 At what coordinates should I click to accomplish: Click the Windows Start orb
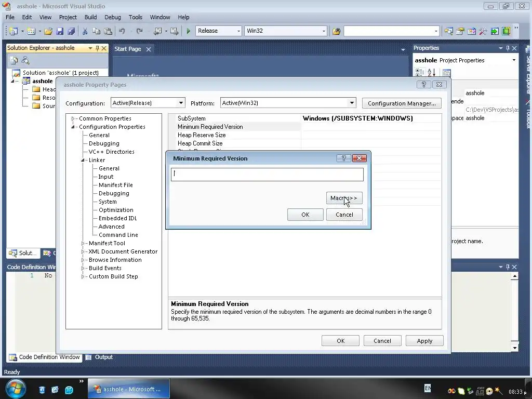16,389
